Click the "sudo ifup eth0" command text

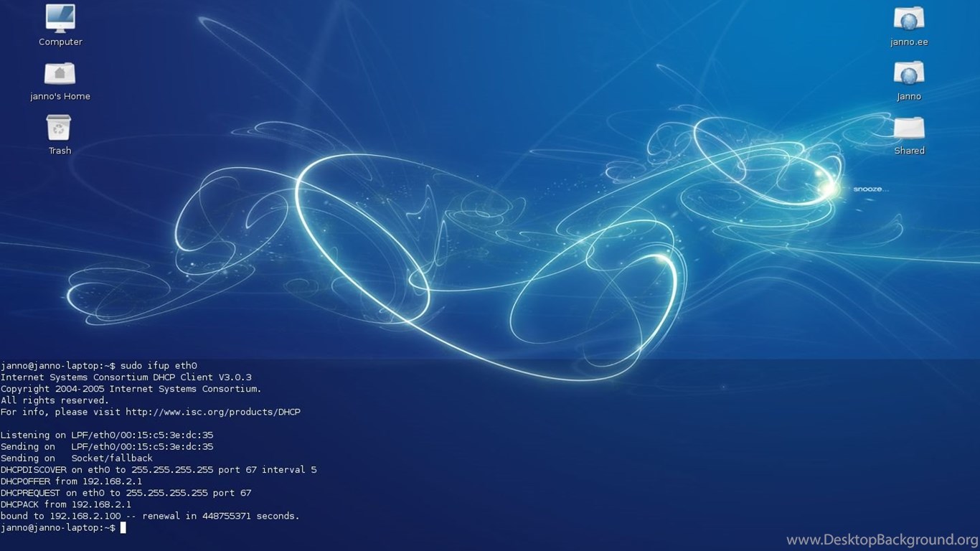tap(159, 366)
